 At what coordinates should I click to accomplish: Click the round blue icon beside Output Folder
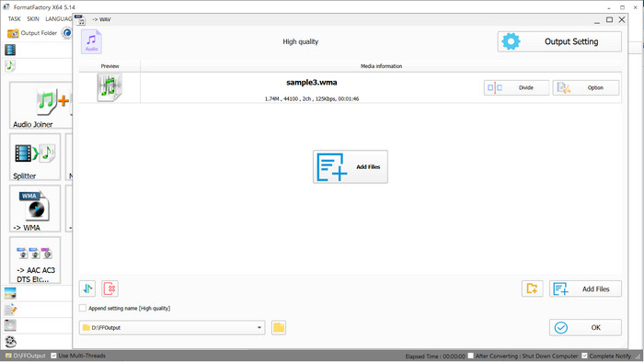tap(67, 33)
